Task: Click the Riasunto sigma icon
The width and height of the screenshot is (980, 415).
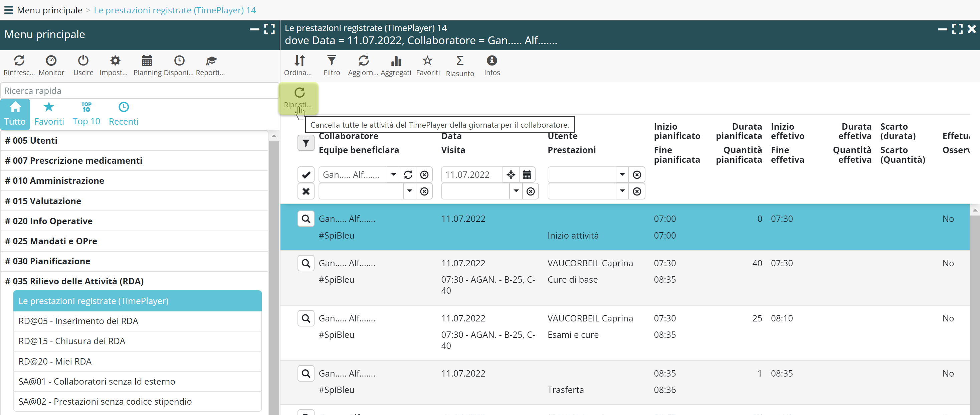Action: 459,61
